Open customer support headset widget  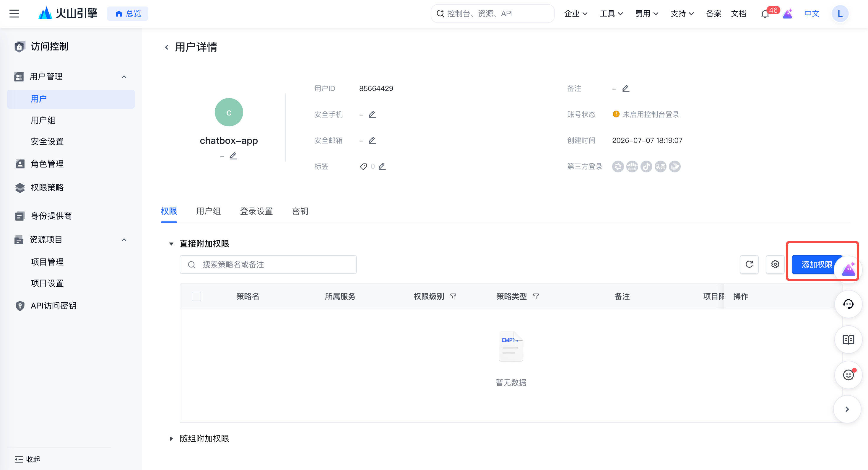(x=848, y=304)
